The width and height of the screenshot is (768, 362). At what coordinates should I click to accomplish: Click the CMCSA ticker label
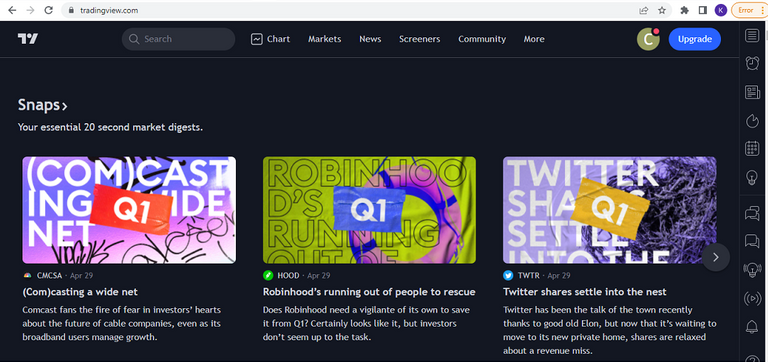[49, 276]
